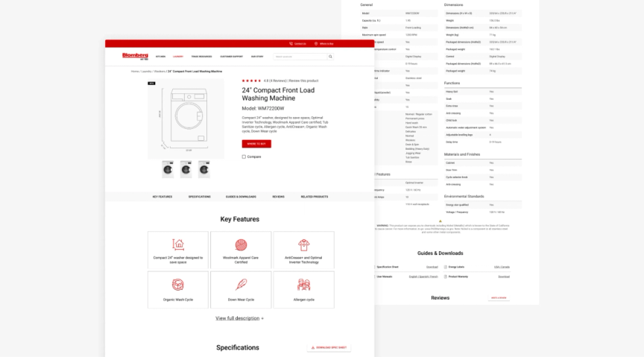This screenshot has height=357, width=644.
Task: Expand View full description
Action: [x=239, y=318]
